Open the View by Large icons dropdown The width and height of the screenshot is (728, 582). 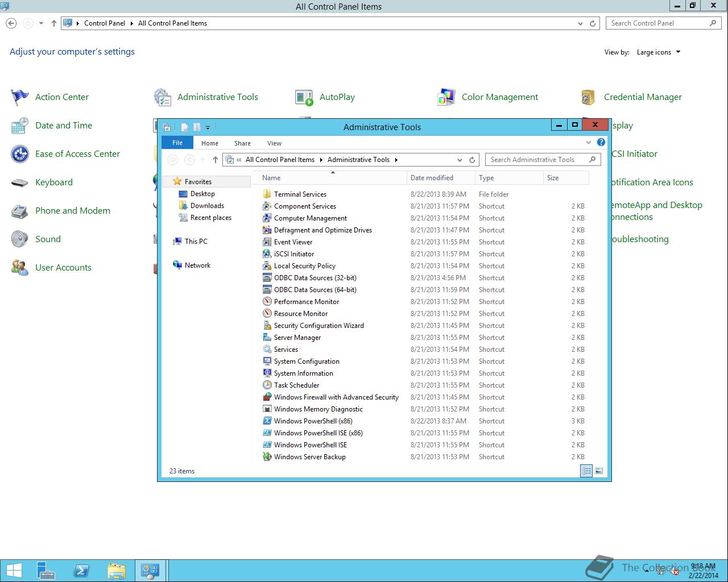[x=659, y=52]
